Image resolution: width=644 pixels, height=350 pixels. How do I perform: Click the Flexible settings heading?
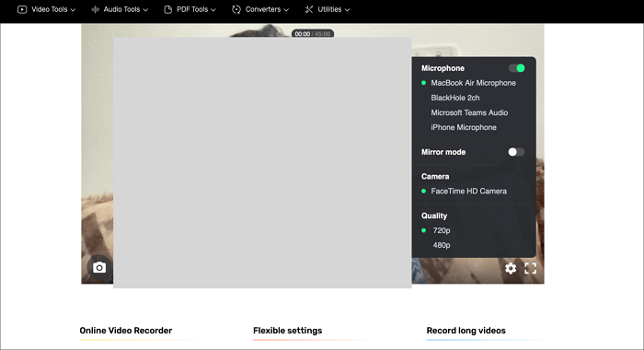click(x=287, y=331)
